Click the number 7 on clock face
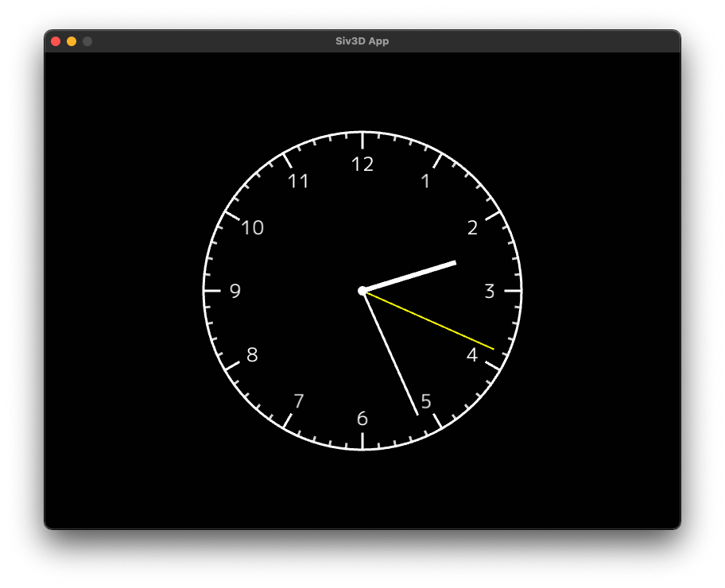Viewport: 725px width, 588px height. click(299, 400)
